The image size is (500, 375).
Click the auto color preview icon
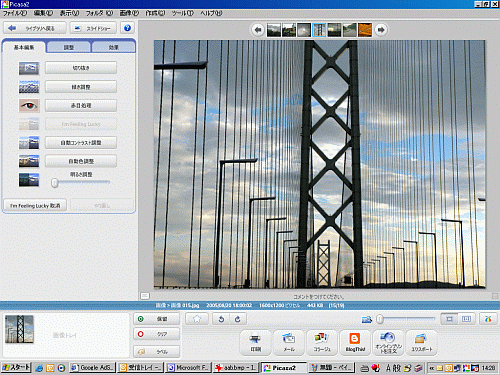[x=29, y=161]
